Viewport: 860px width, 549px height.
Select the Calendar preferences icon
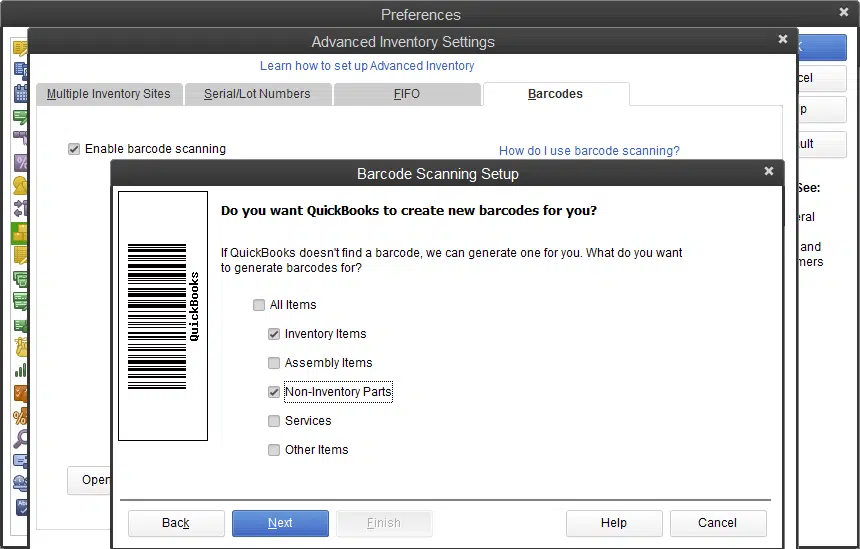20,93
